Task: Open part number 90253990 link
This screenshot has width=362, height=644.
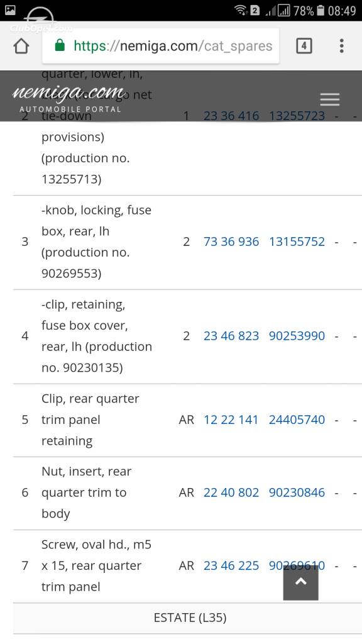Action: [x=297, y=336]
